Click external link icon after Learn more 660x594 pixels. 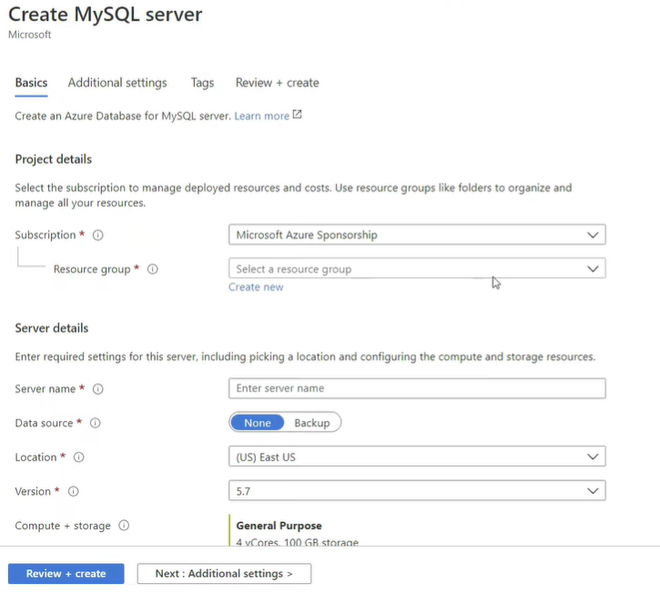[x=297, y=115]
